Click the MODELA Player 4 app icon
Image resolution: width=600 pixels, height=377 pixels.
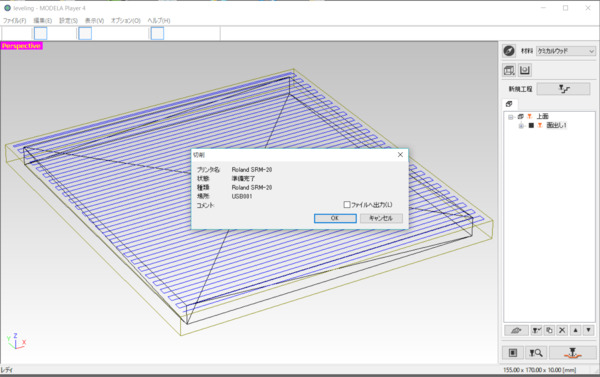pyautogui.click(x=7, y=8)
